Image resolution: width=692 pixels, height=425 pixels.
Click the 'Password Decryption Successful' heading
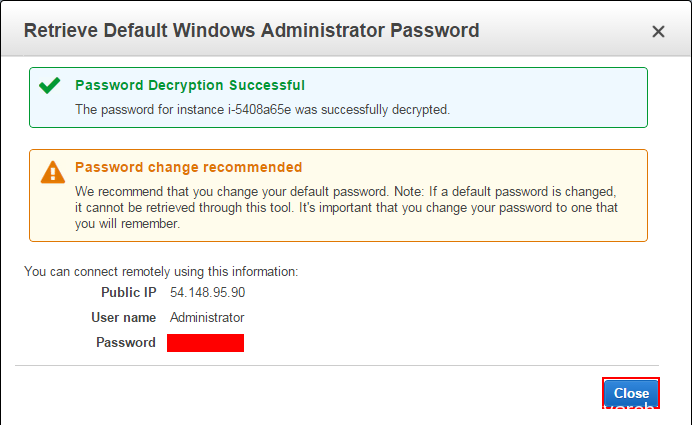click(190, 86)
